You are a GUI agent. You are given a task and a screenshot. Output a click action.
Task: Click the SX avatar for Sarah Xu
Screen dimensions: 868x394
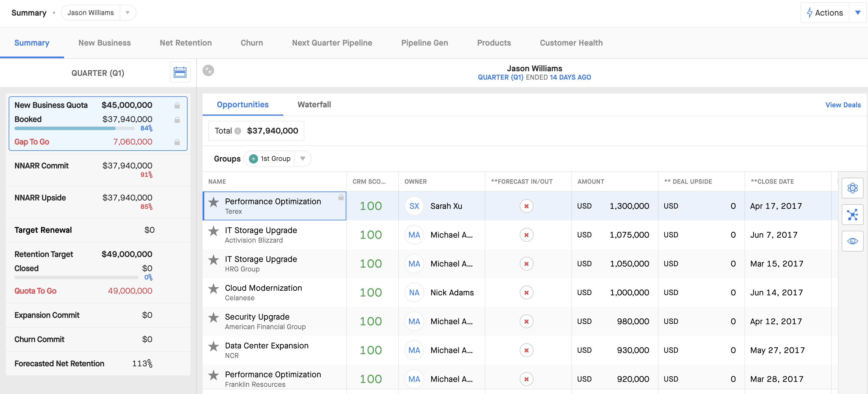tap(414, 206)
